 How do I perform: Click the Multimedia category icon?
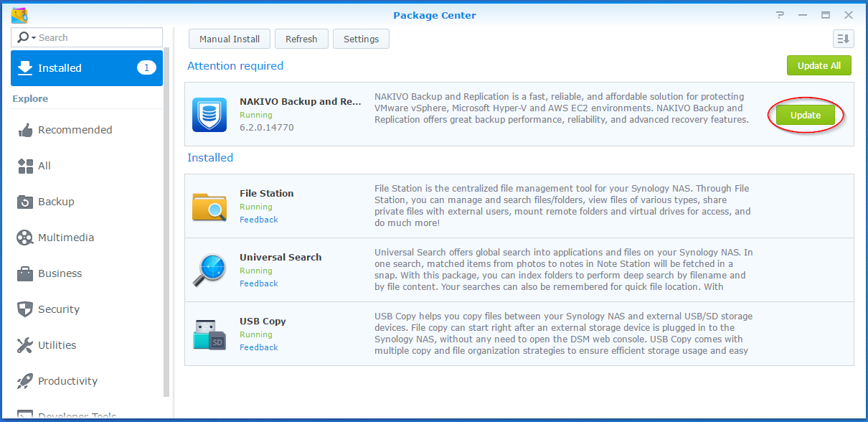(x=25, y=238)
